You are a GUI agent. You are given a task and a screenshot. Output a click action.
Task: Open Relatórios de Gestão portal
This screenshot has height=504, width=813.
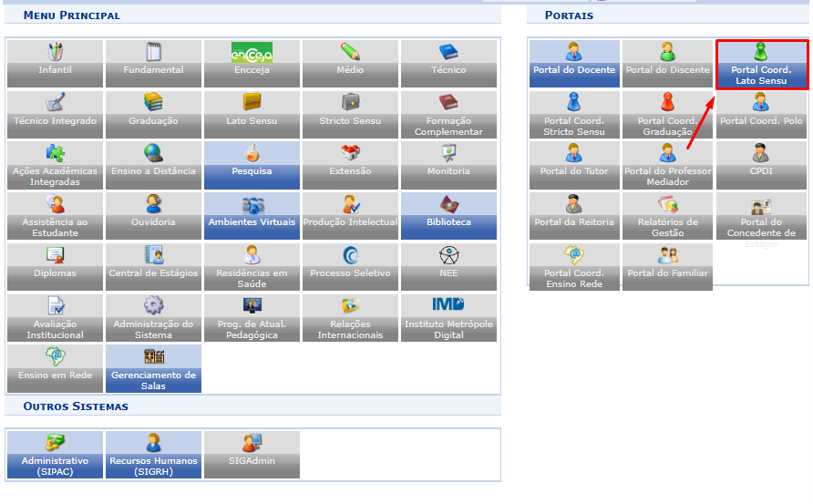tap(668, 216)
